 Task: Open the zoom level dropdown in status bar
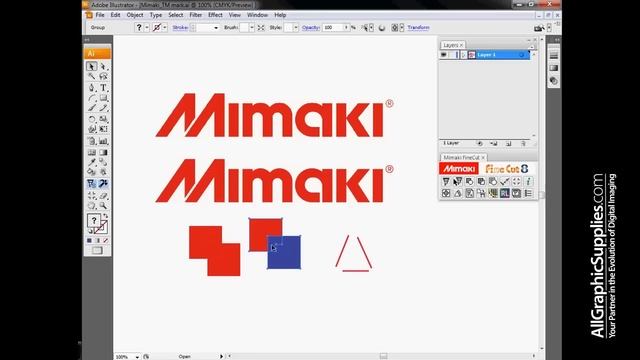pos(137,357)
